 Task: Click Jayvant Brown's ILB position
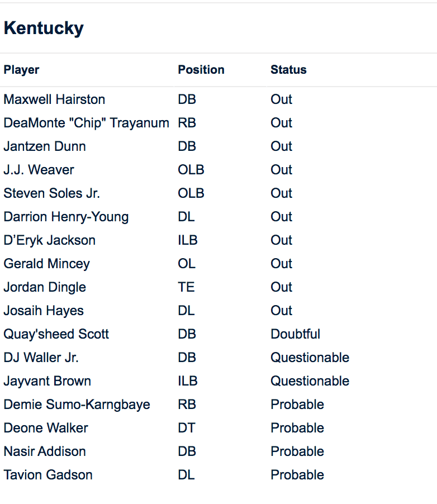point(188,381)
